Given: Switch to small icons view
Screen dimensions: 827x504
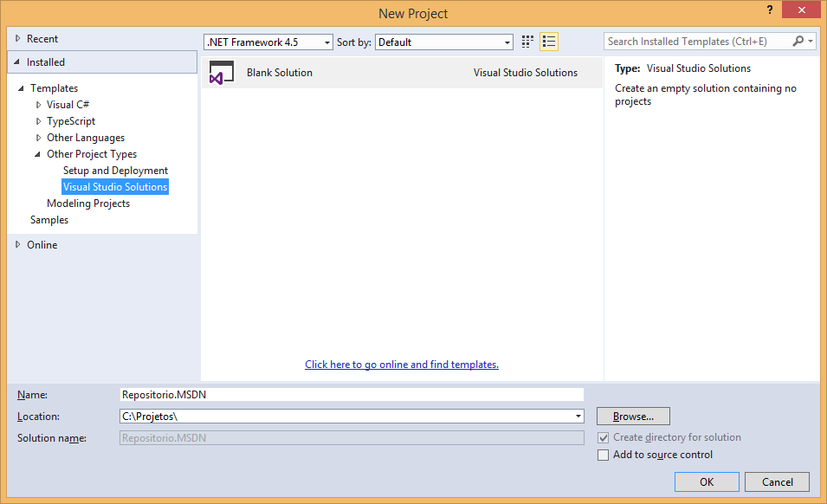Looking at the screenshot, I should (x=527, y=42).
